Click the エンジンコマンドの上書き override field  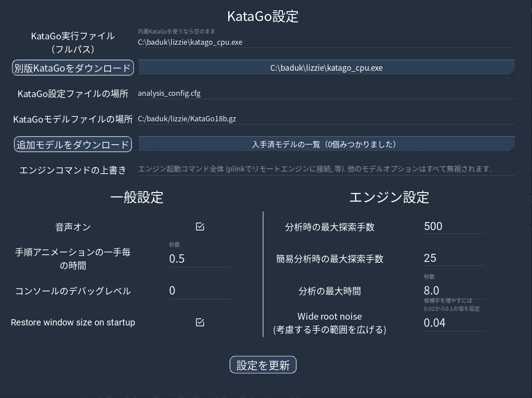[326, 169]
